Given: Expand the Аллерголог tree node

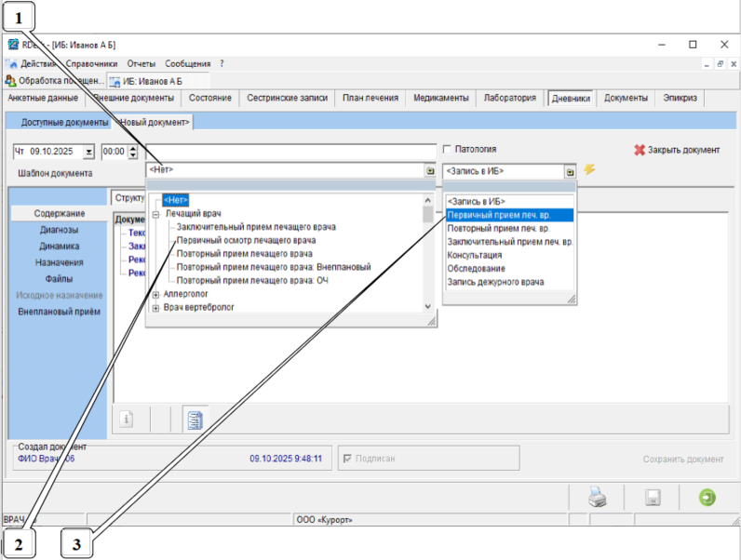Looking at the screenshot, I should coord(155,294).
